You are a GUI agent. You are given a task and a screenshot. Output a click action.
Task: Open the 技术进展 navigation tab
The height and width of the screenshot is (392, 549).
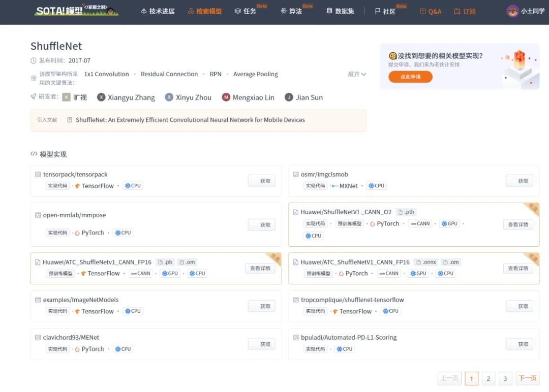pos(158,11)
